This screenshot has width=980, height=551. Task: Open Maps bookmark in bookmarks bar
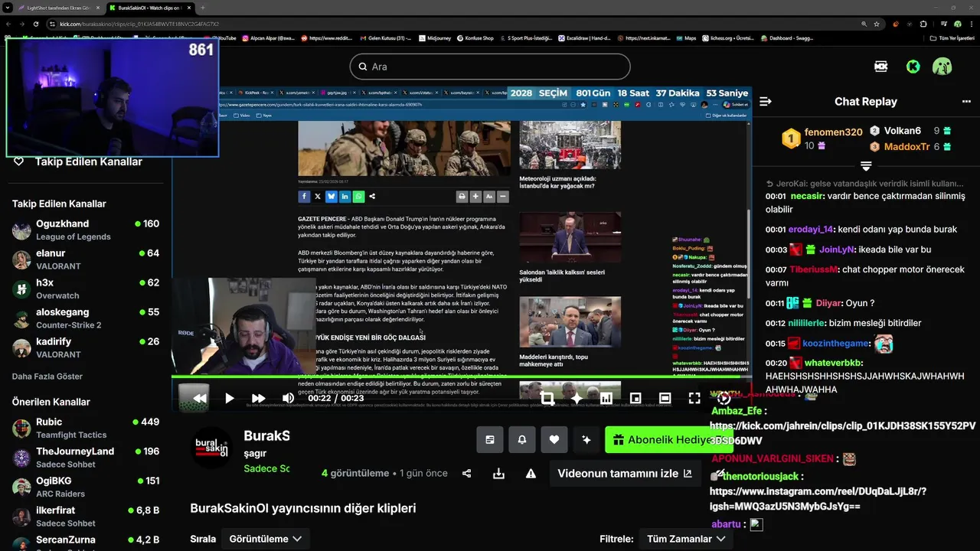click(685, 37)
